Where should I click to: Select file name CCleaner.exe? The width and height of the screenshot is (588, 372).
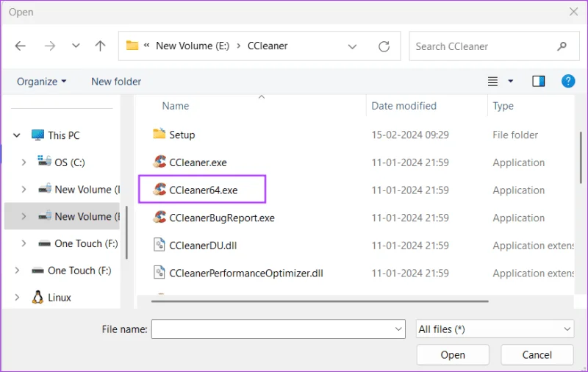click(x=198, y=162)
